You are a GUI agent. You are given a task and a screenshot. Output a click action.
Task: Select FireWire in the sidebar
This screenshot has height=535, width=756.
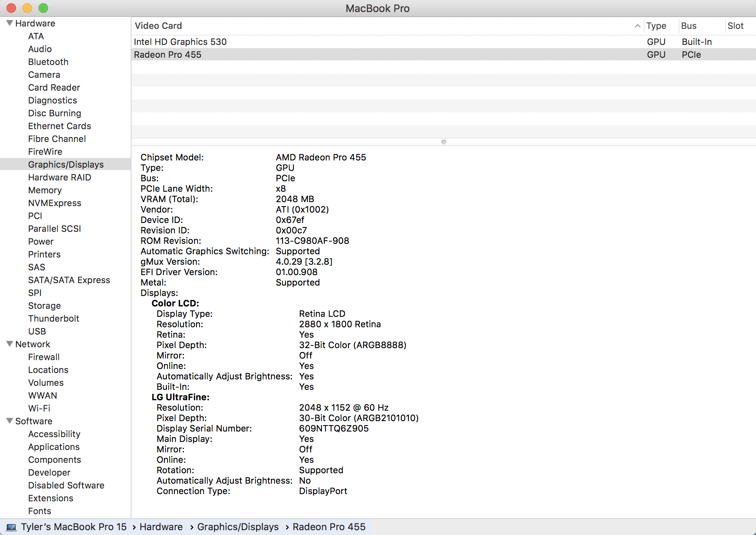[x=45, y=152]
